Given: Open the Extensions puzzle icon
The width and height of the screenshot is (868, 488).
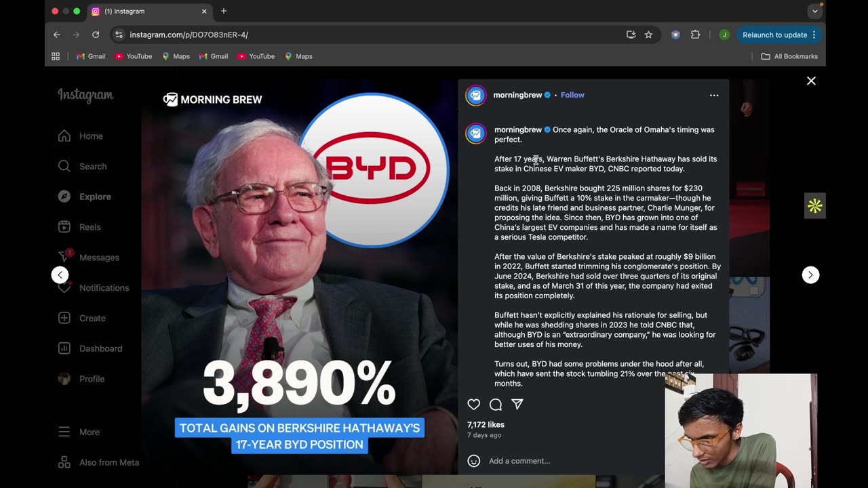Looking at the screenshot, I should point(695,35).
